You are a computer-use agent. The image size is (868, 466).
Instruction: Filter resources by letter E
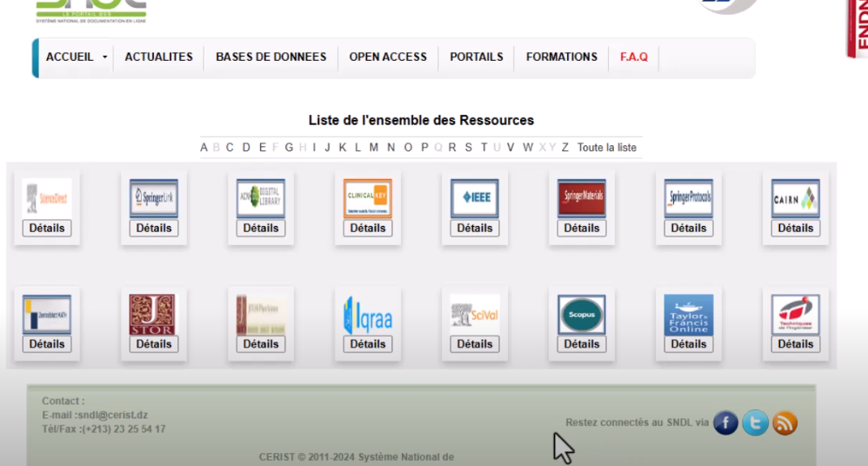[x=263, y=148]
